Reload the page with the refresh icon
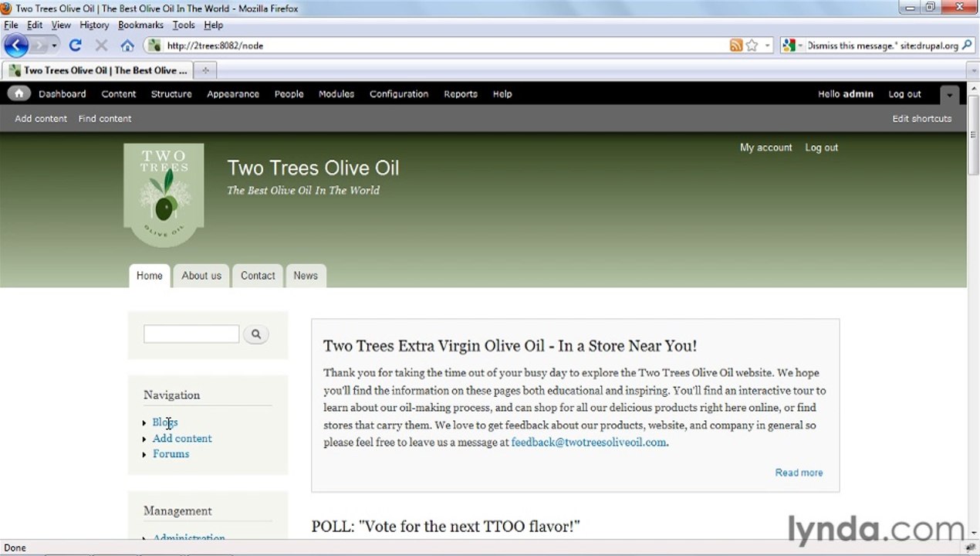This screenshot has height=556, width=980. coord(75,46)
